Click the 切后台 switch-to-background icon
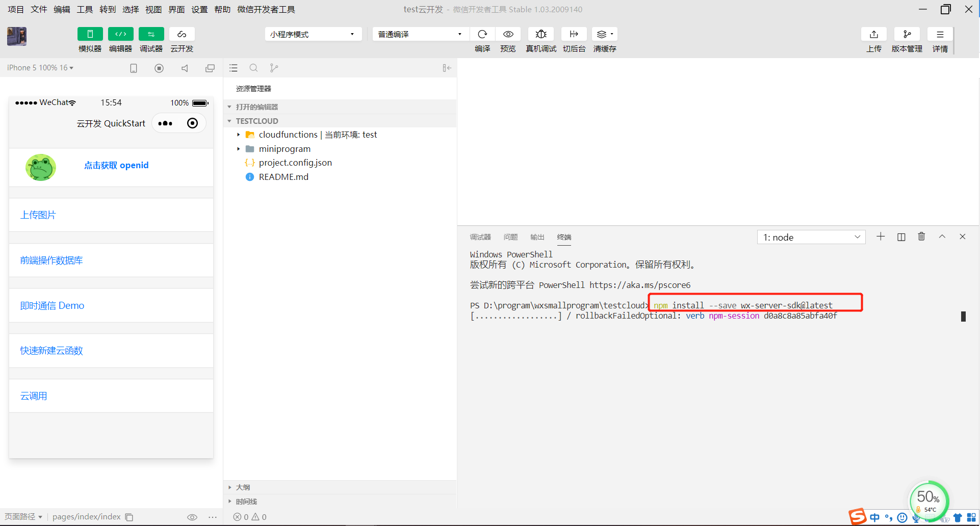Image resolution: width=980 pixels, height=526 pixels. tap(574, 34)
